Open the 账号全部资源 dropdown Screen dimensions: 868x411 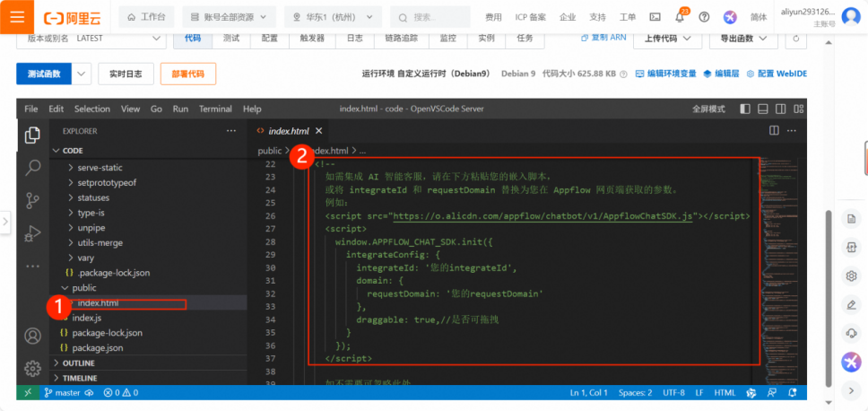point(230,17)
